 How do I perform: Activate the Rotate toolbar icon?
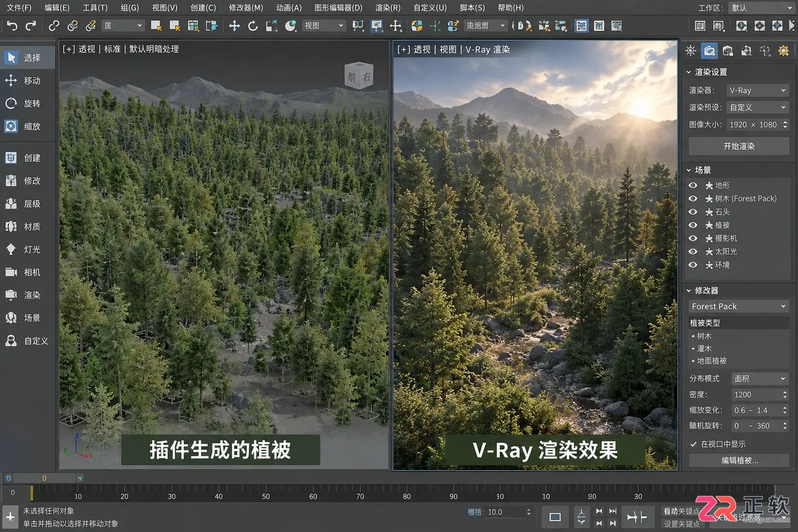coord(253,25)
